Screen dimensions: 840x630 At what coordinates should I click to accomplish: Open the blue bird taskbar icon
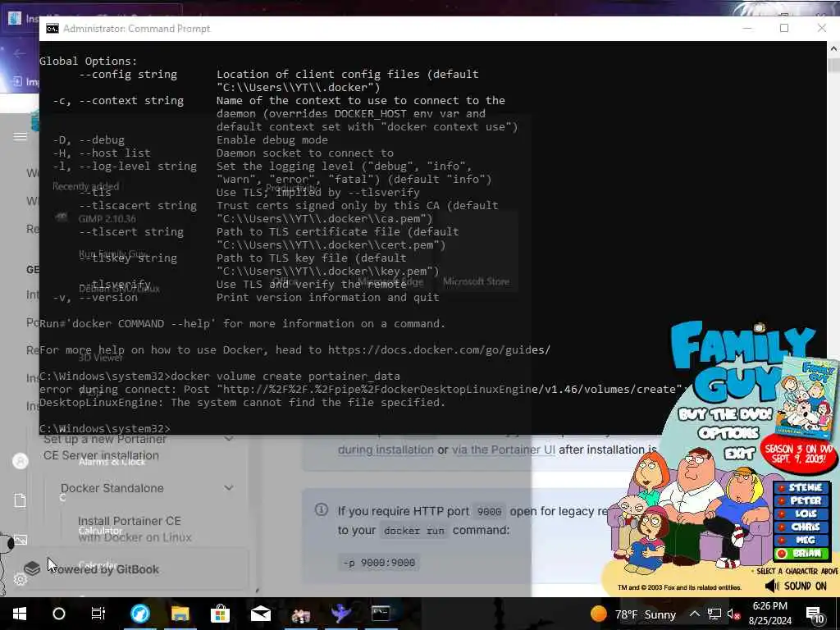coord(340,614)
